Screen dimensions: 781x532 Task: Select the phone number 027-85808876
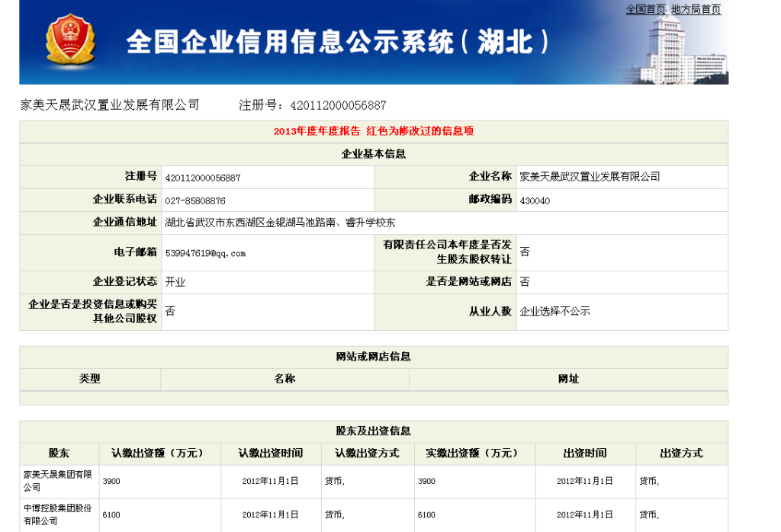(195, 200)
